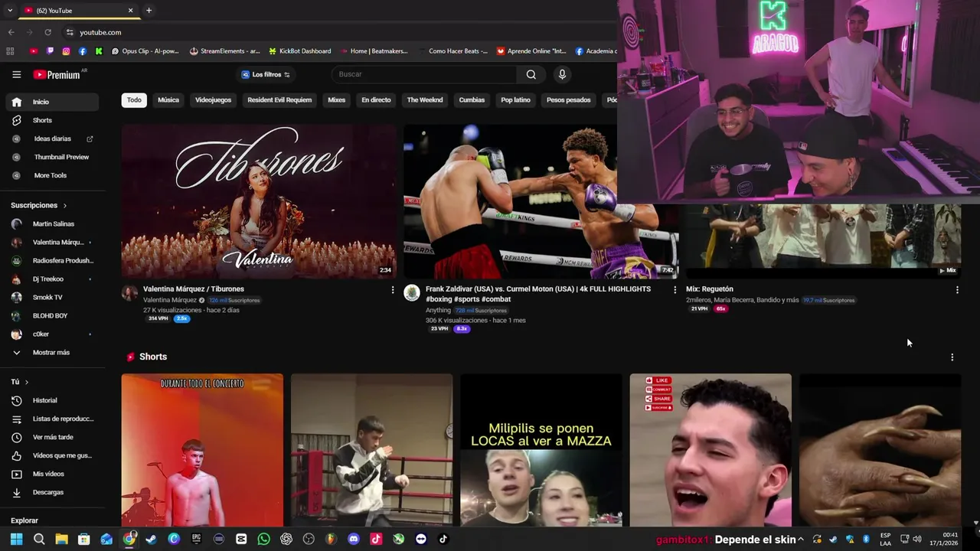Click the Windows Start button
The height and width of the screenshot is (551, 980).
(16, 539)
